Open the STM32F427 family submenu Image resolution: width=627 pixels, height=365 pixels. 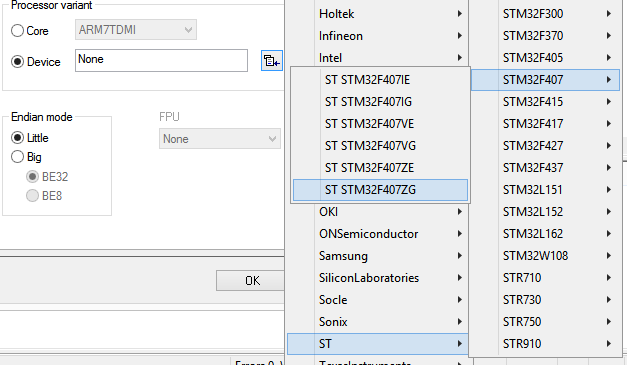click(x=545, y=146)
